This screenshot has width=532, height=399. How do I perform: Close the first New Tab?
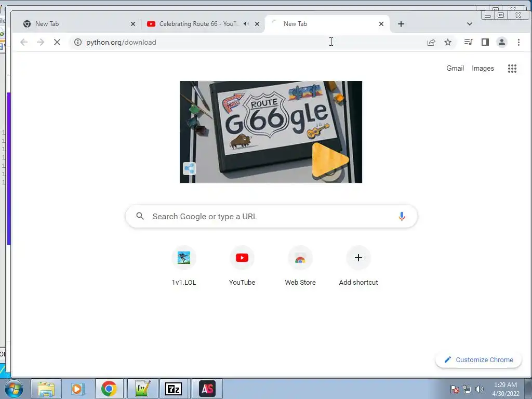coord(133,24)
